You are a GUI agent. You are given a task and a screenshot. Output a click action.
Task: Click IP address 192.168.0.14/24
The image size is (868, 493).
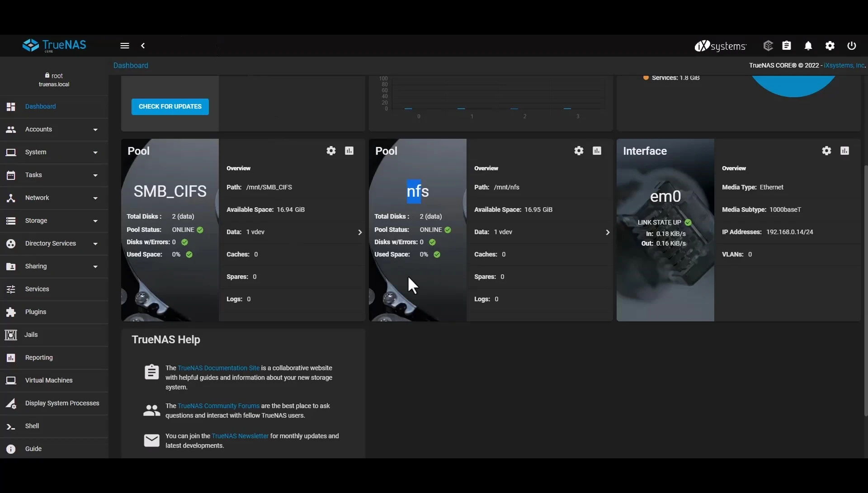(x=789, y=232)
